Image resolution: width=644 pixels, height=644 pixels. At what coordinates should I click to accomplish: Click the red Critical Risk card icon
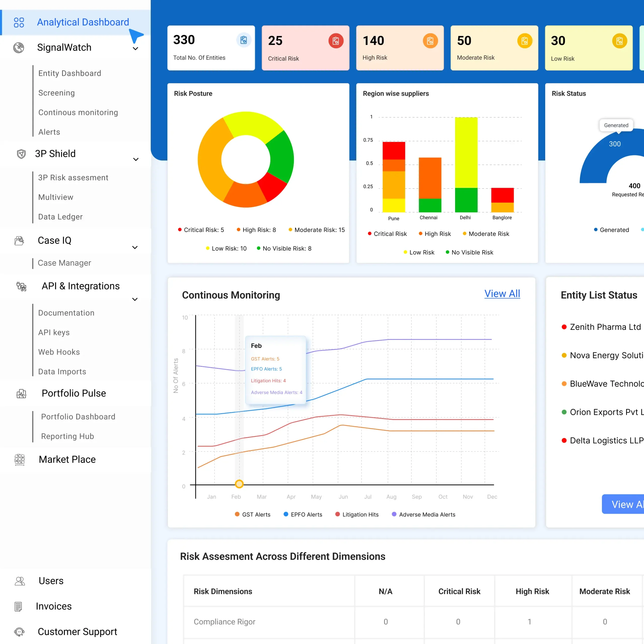[336, 41]
